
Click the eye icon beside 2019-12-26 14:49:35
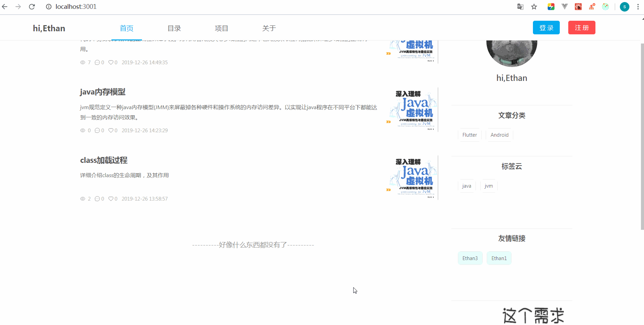tap(83, 63)
